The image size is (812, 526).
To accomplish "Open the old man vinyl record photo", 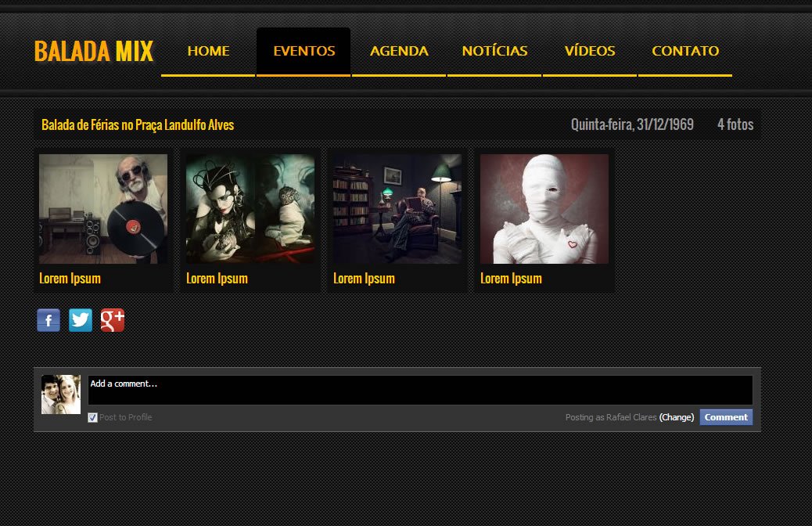I will point(103,209).
